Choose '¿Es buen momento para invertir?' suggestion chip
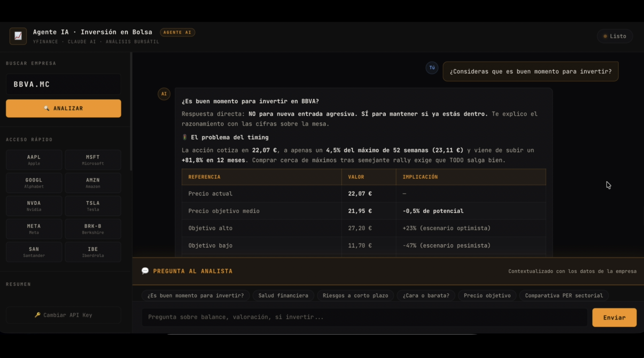Viewport: 644px width, 358px height. tap(195, 295)
